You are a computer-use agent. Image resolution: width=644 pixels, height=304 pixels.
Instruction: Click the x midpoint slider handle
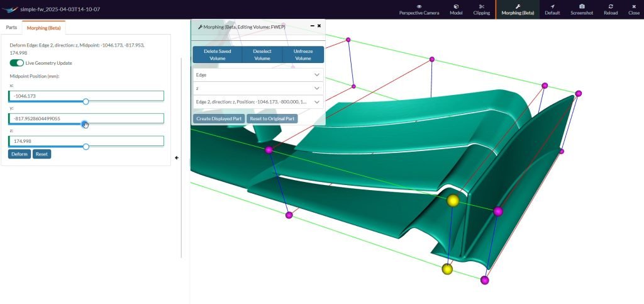[x=86, y=101]
